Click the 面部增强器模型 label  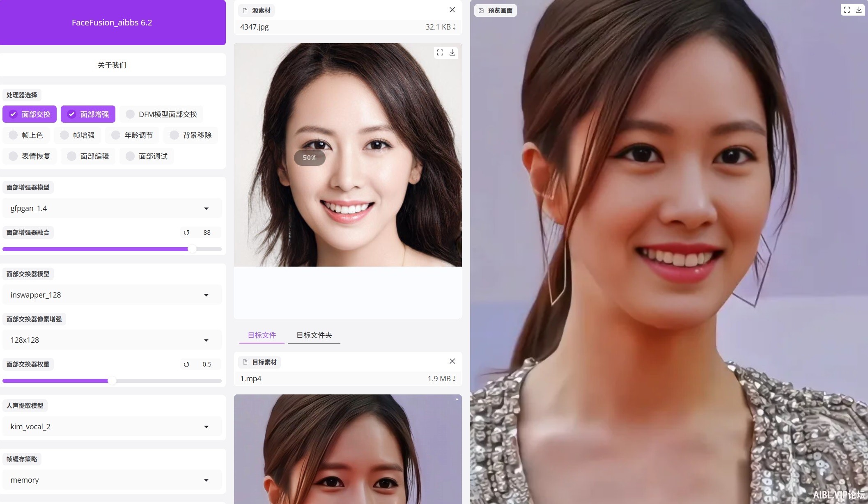(x=28, y=188)
